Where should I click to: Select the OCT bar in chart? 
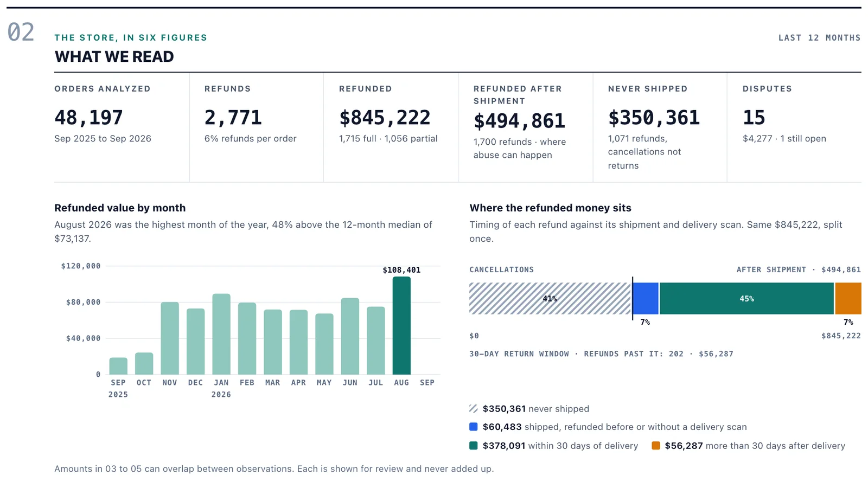click(x=144, y=364)
